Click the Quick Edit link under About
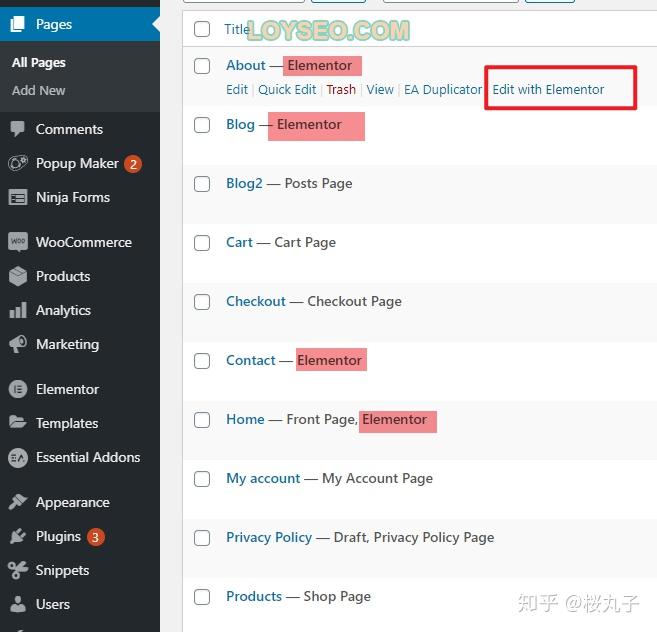657x632 pixels. click(x=287, y=89)
